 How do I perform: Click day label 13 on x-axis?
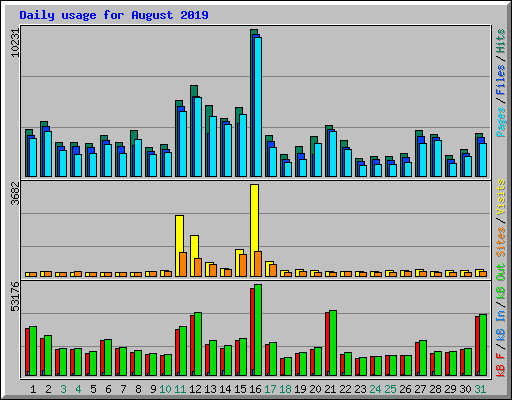[x=210, y=389]
